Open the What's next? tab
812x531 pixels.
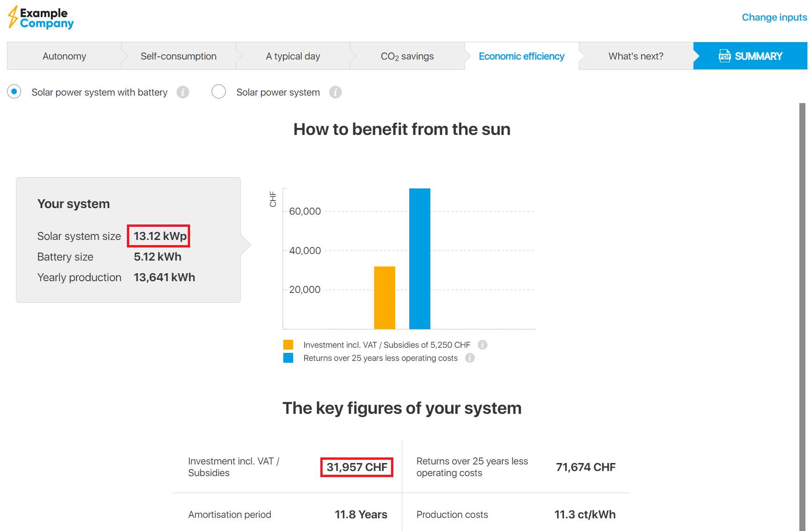tap(635, 56)
